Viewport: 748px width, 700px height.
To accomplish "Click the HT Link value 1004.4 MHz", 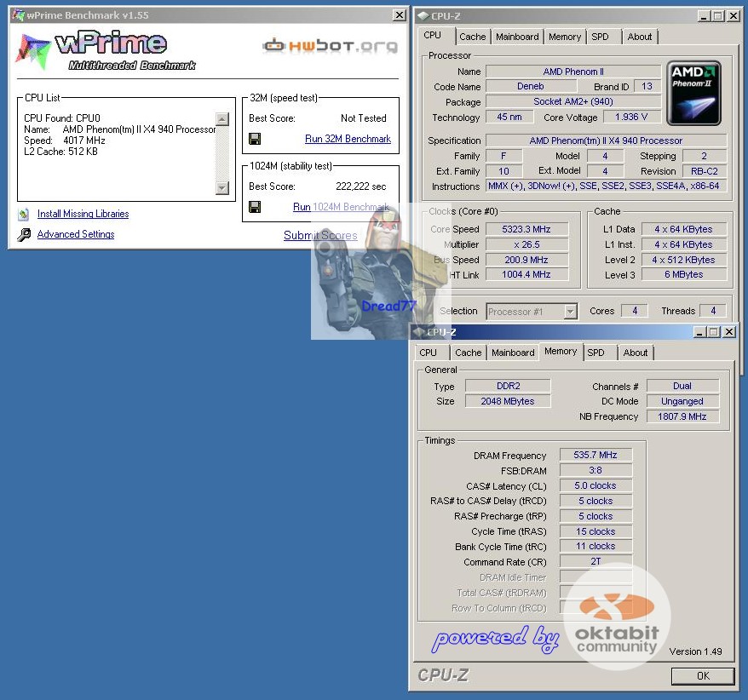I will [526, 275].
